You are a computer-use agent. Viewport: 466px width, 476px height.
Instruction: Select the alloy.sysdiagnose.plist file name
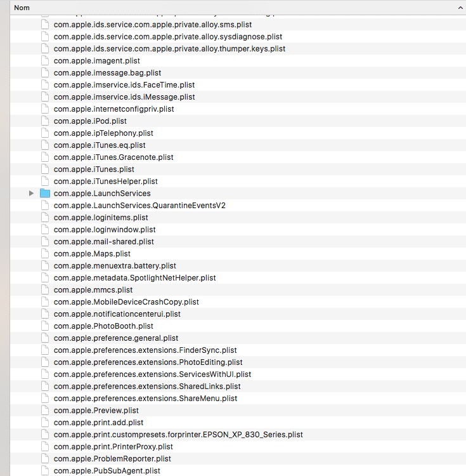click(168, 37)
